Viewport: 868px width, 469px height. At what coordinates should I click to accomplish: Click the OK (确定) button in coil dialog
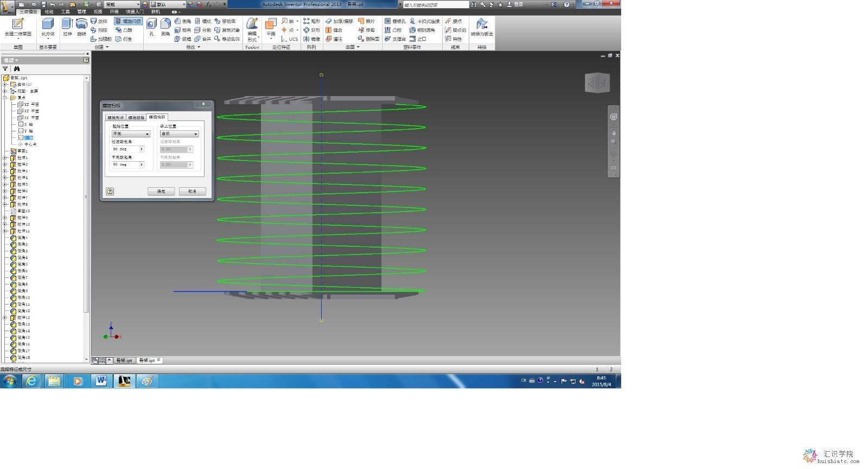(x=161, y=191)
